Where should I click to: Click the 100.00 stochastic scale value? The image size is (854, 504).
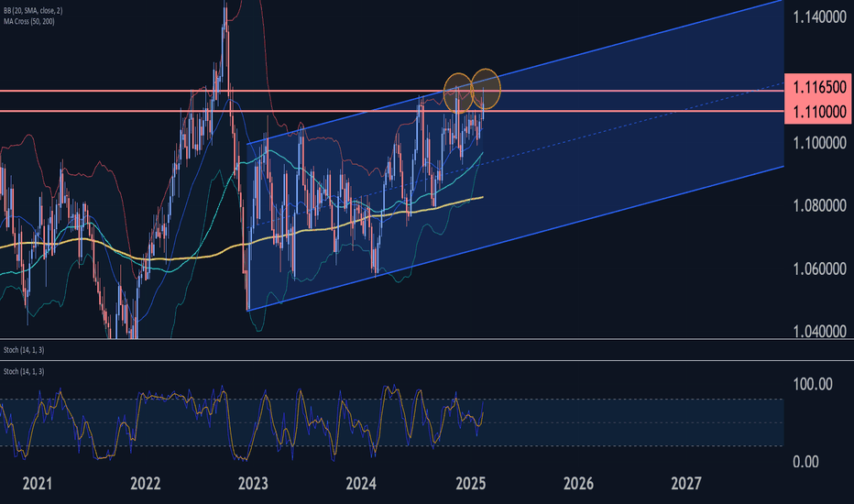813,384
